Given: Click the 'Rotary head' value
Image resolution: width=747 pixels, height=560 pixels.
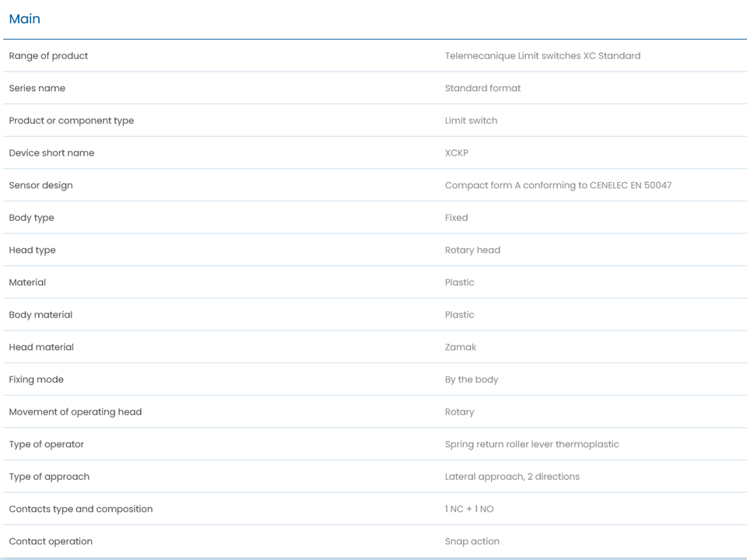Looking at the screenshot, I should click(x=472, y=250).
